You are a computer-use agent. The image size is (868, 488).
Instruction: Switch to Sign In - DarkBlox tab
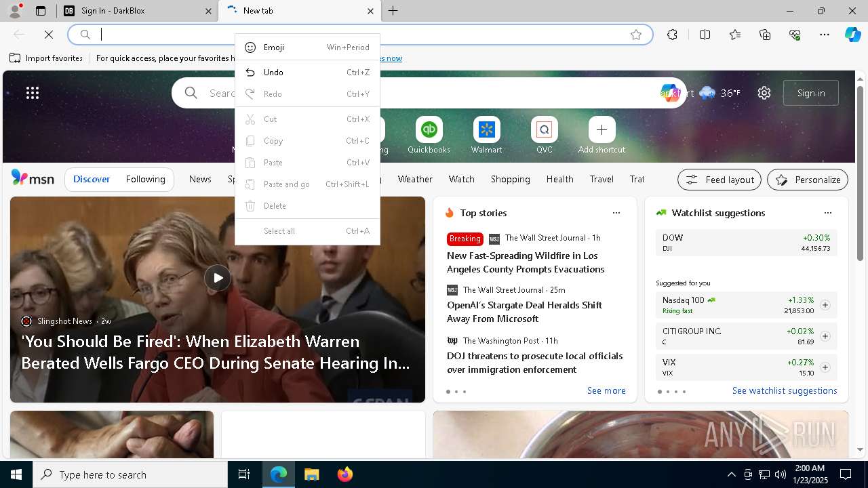tap(138, 11)
